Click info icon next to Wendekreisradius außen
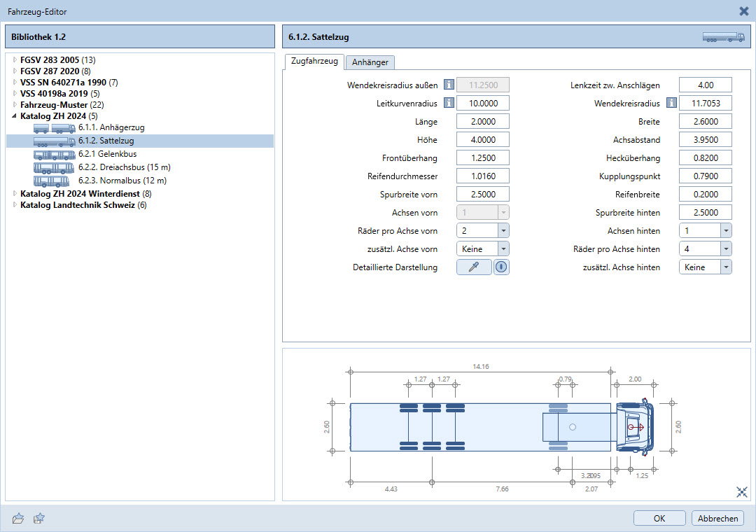 449,85
